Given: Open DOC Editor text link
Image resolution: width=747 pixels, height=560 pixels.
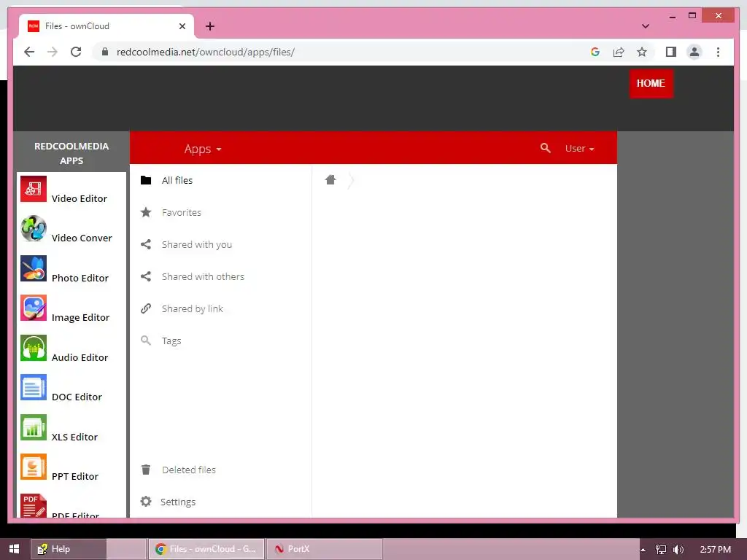Looking at the screenshot, I should [x=77, y=397].
